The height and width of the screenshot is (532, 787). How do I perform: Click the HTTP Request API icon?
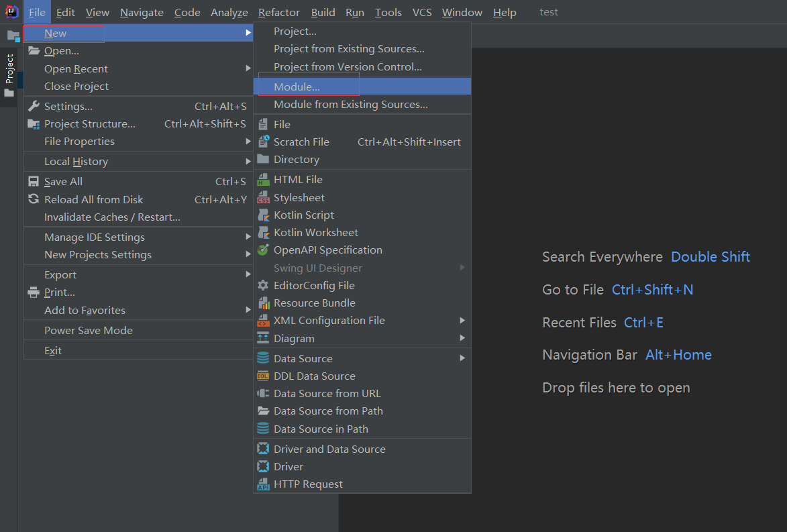tap(263, 484)
